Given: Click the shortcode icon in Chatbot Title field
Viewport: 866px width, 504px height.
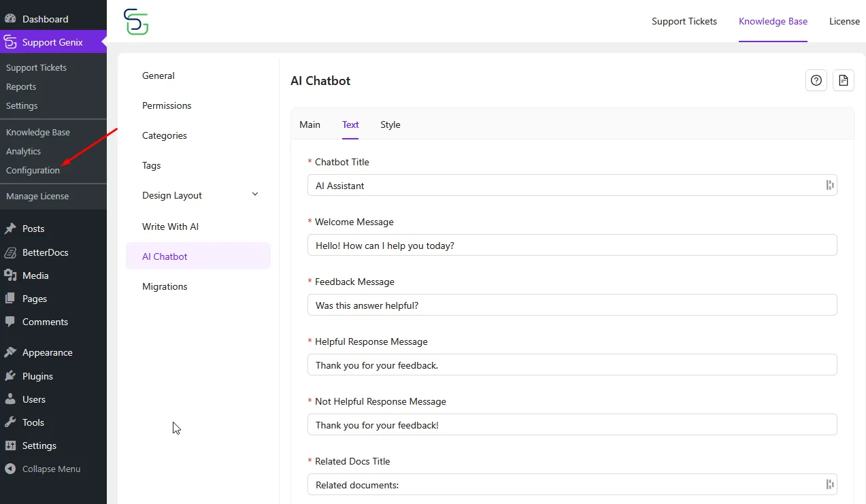Looking at the screenshot, I should (829, 185).
